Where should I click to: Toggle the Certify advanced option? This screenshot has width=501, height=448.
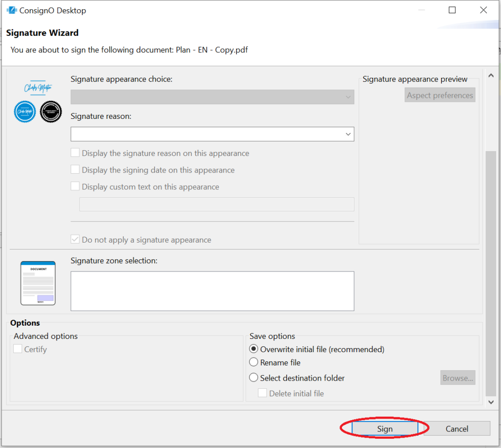[x=18, y=349]
